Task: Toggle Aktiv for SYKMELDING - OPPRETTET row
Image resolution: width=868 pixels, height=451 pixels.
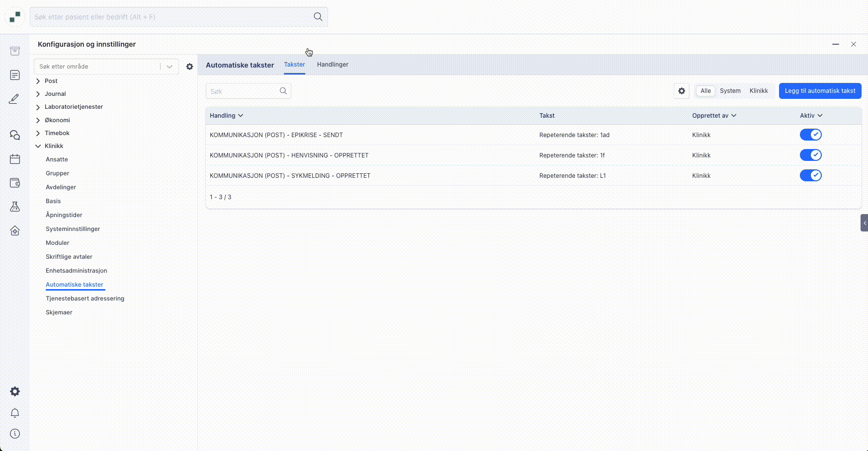Action: pyautogui.click(x=811, y=175)
